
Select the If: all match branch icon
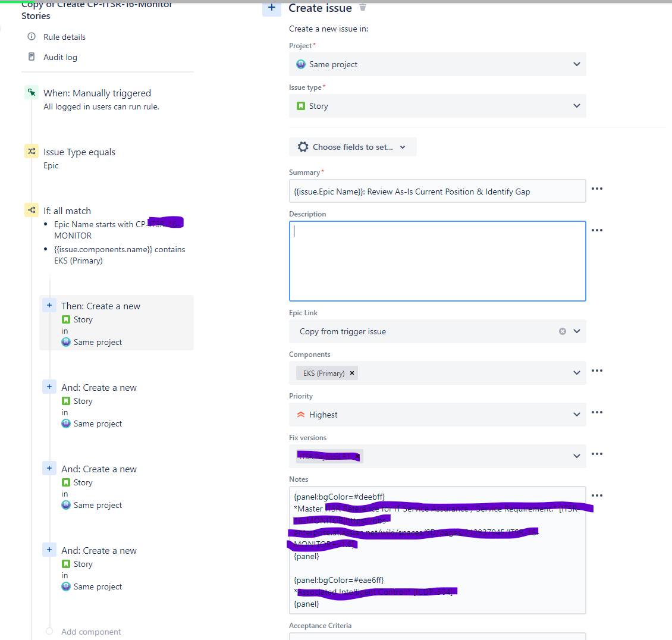(x=32, y=210)
